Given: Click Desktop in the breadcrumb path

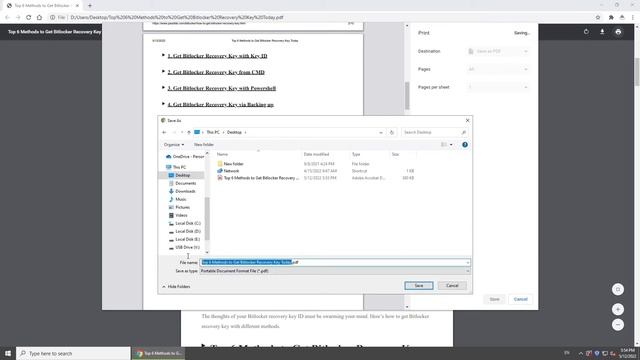Looking at the screenshot, I should click(234, 132).
